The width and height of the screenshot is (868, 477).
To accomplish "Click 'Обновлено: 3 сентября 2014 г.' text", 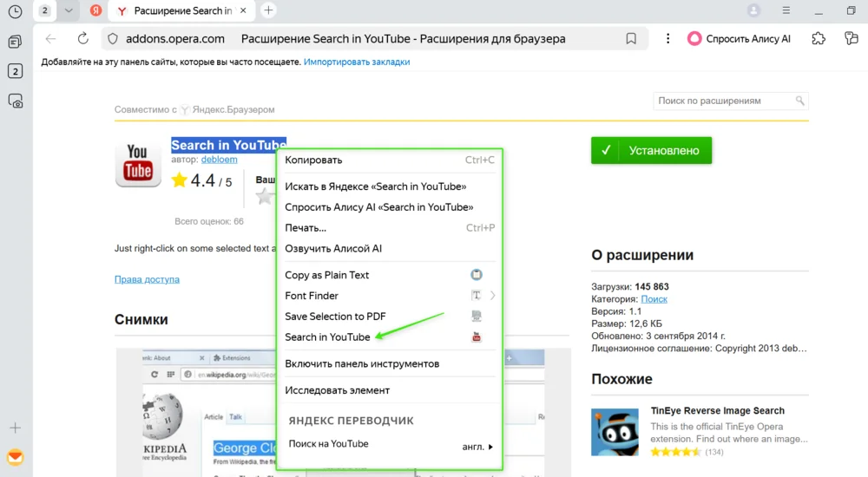I will click(658, 336).
